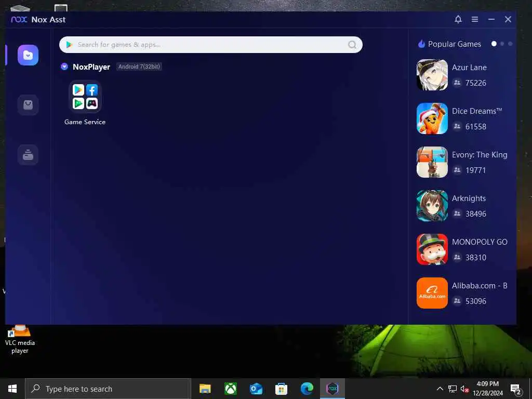
Task: Click the Nox taskbar icon
Action: pyautogui.click(x=332, y=389)
